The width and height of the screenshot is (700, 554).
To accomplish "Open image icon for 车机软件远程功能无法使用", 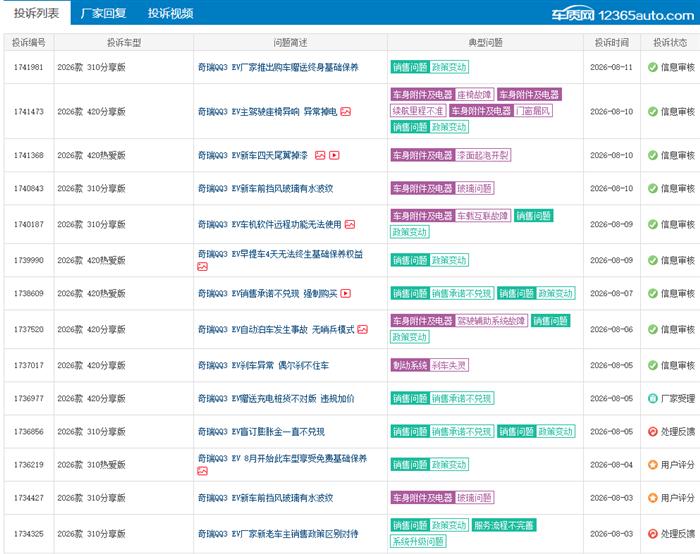I will pyautogui.click(x=350, y=225).
